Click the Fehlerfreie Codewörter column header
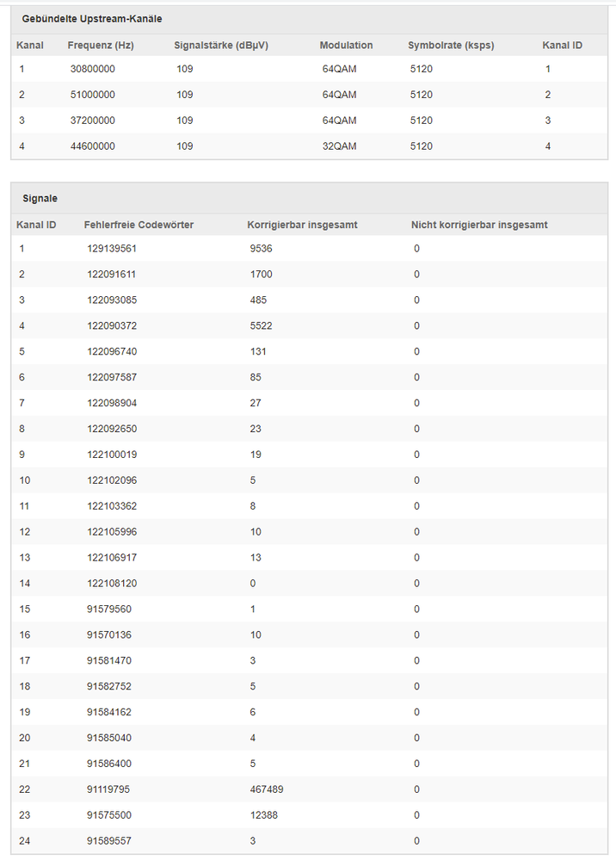Image resolution: width=616 pixels, height=860 pixels. click(x=139, y=226)
